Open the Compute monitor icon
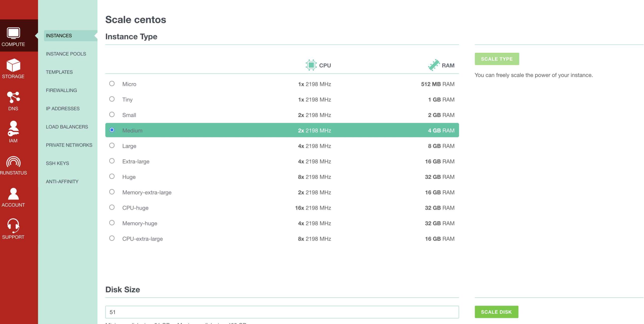The height and width of the screenshot is (324, 644). click(x=13, y=33)
